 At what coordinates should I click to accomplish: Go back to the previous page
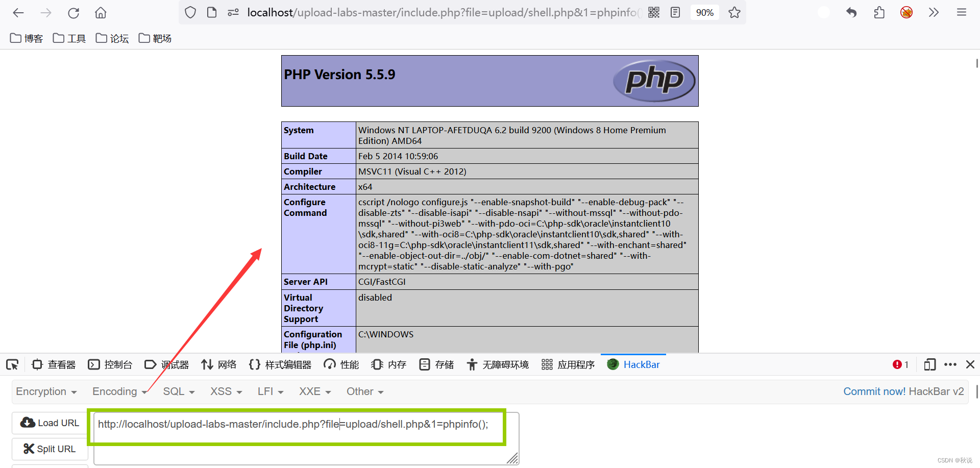(18, 13)
